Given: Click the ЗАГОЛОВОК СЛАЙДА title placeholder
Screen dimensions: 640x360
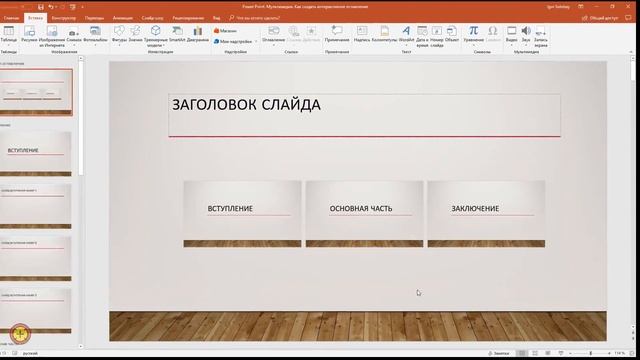Looking at the screenshot, I should pos(364,115).
